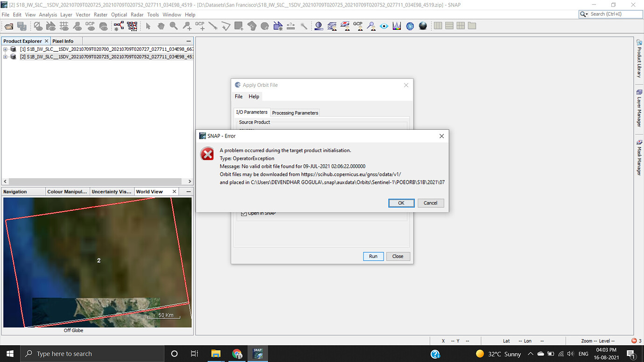Open the Batch Processing tool
Screen dimensions: 644x362
coord(132,26)
